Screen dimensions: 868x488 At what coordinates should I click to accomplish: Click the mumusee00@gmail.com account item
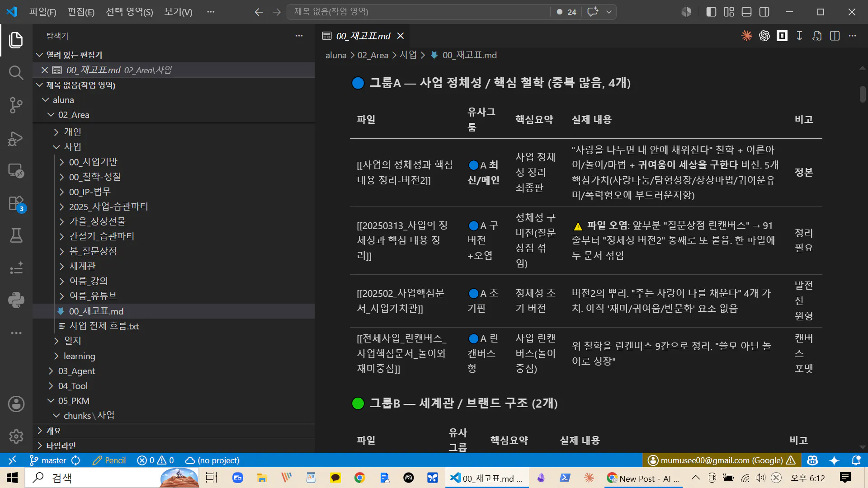(722, 460)
